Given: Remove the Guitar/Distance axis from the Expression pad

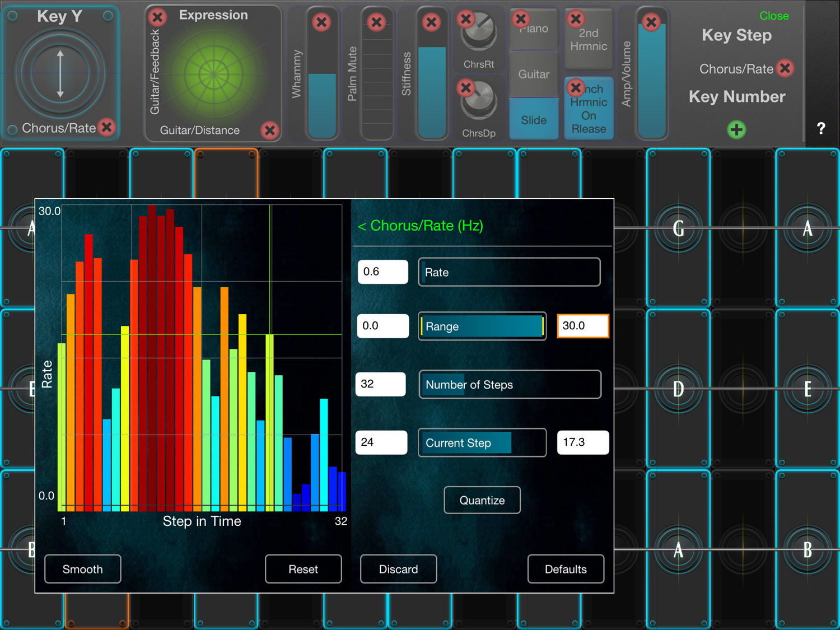Looking at the screenshot, I should [x=270, y=131].
